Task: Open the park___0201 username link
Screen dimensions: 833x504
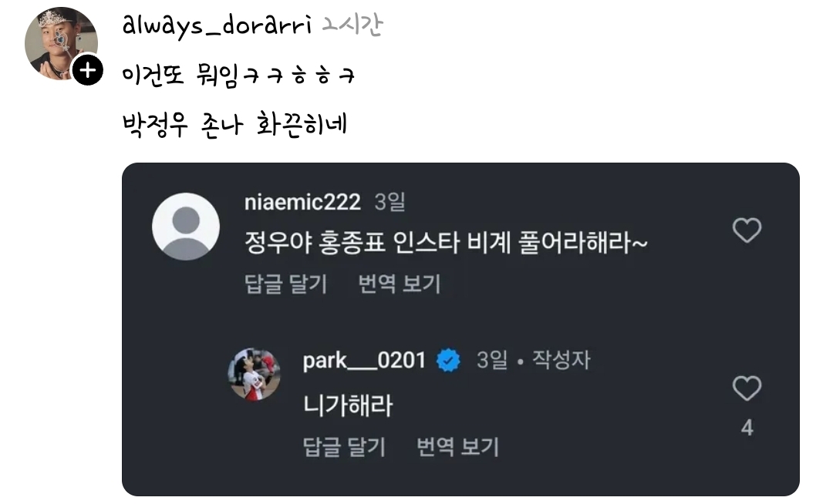Action: coord(364,361)
